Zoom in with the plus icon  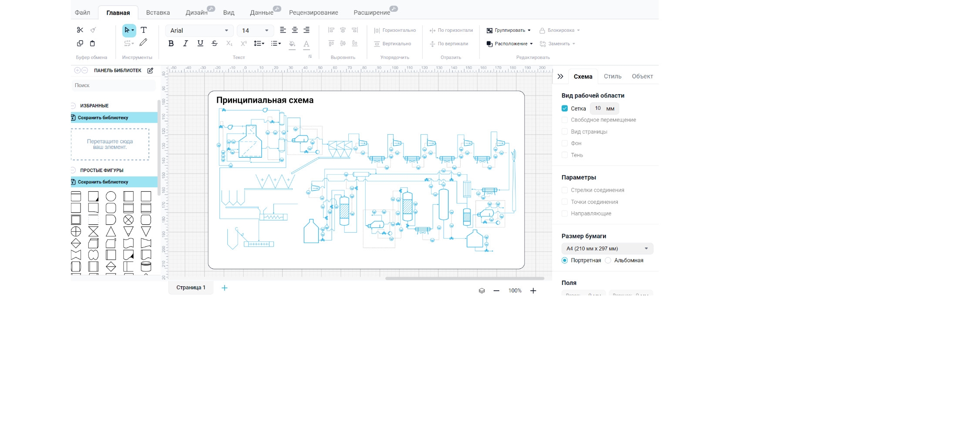pos(533,291)
